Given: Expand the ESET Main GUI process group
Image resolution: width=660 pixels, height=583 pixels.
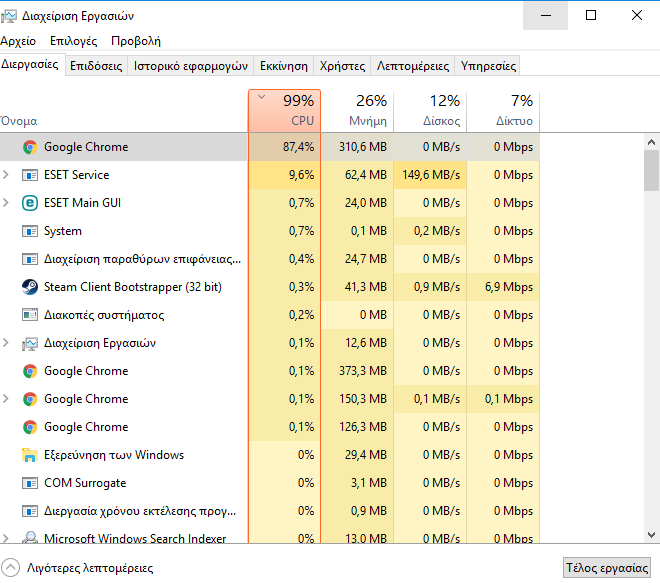Looking at the screenshot, I should point(6,202).
